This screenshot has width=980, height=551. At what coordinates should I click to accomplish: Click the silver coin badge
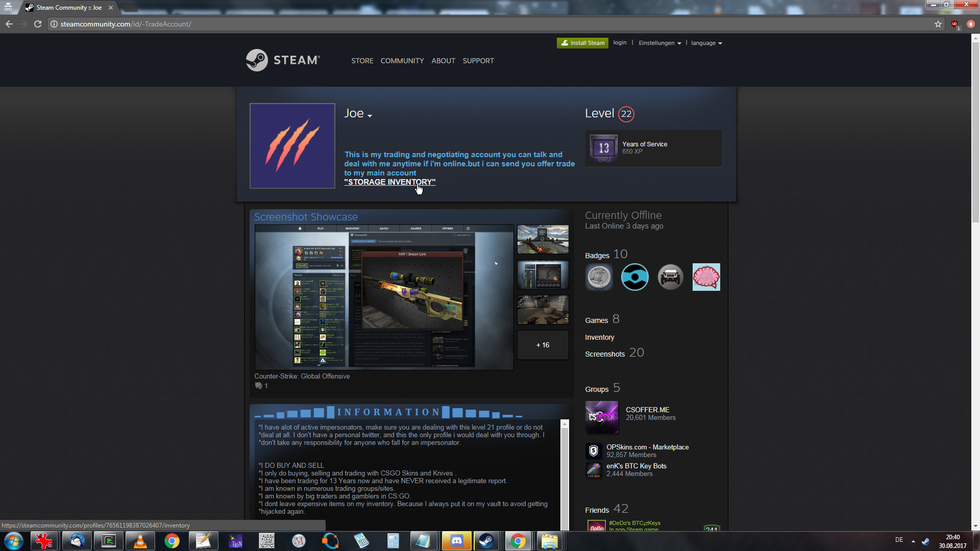599,277
